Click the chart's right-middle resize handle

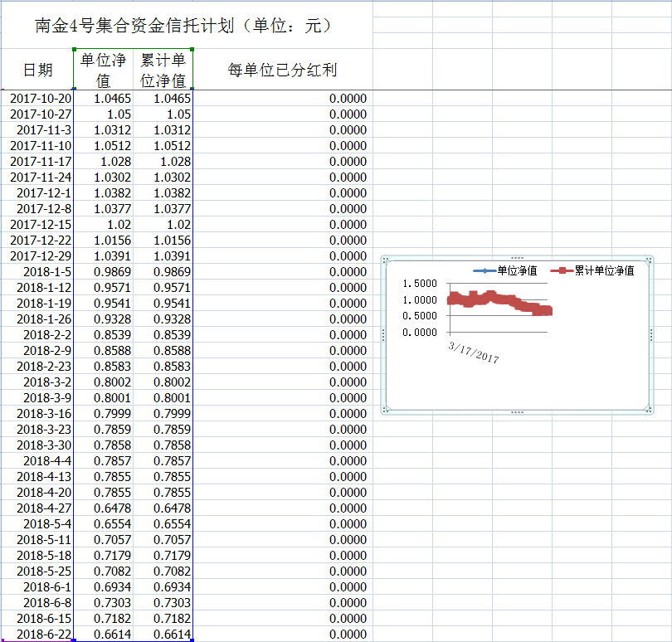click(651, 334)
